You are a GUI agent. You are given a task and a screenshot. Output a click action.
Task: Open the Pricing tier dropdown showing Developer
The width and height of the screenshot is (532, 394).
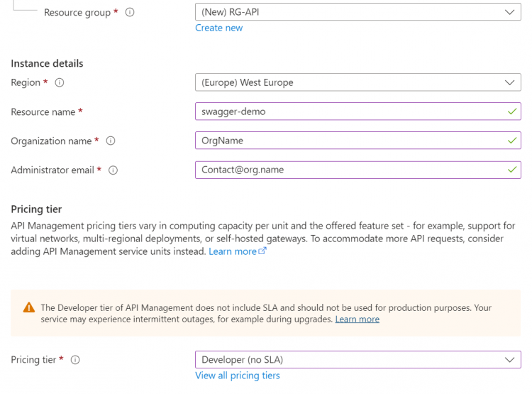[358, 360]
